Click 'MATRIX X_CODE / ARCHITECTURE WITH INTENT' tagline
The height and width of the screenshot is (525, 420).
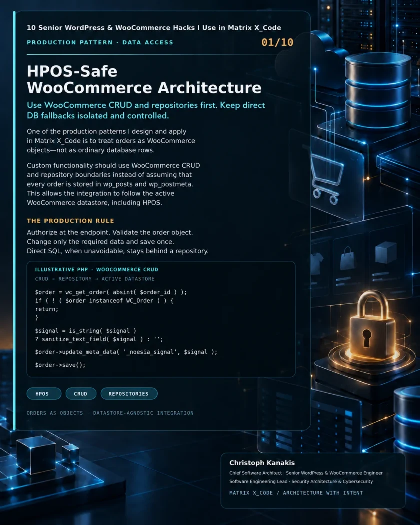[296, 493]
